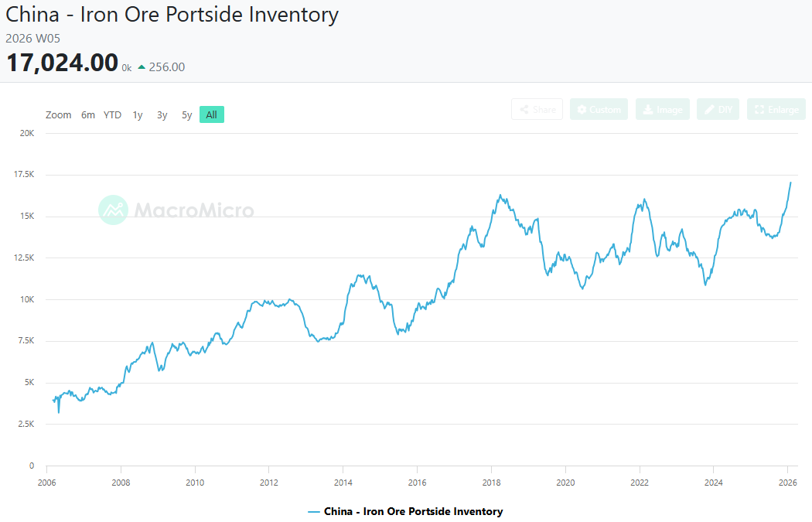Click the Share icon button
Image resolution: width=812 pixels, height=522 pixels.
tap(524, 110)
